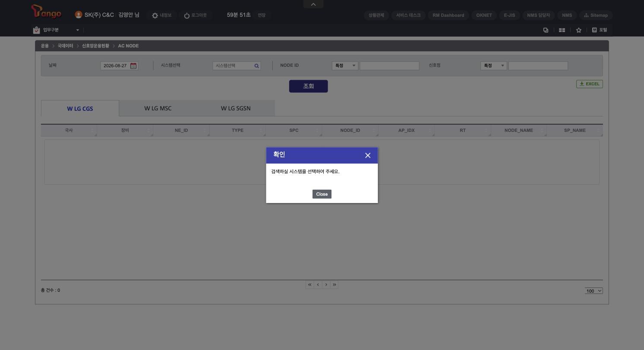Click the favorites star icon
This screenshot has height=350, width=644.
579,30
